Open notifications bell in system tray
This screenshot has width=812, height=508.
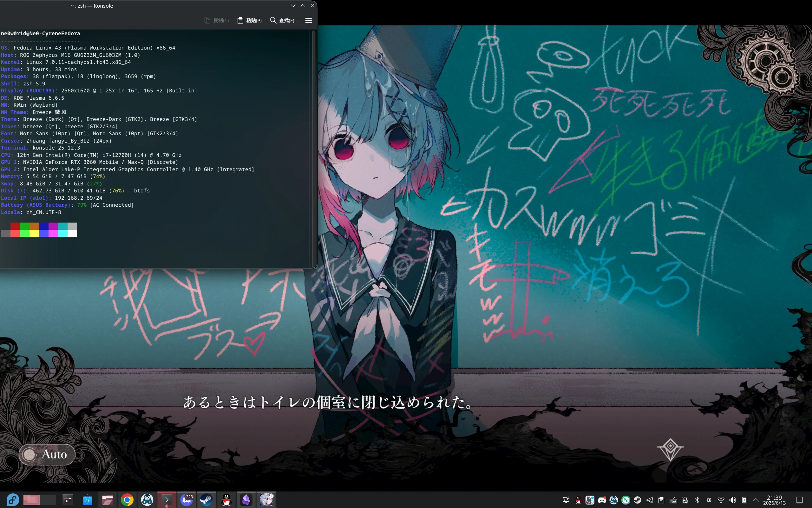click(566, 500)
